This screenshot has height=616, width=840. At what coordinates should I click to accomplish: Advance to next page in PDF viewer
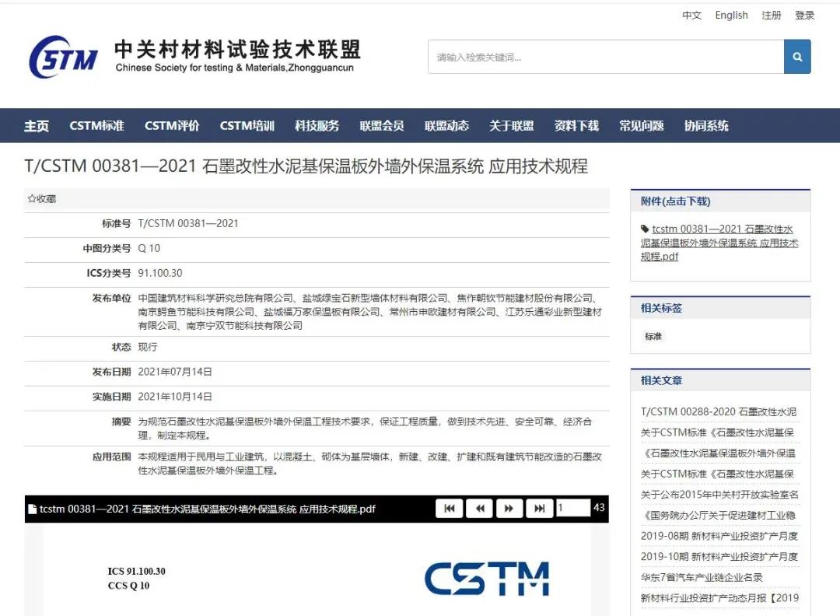[x=509, y=509]
